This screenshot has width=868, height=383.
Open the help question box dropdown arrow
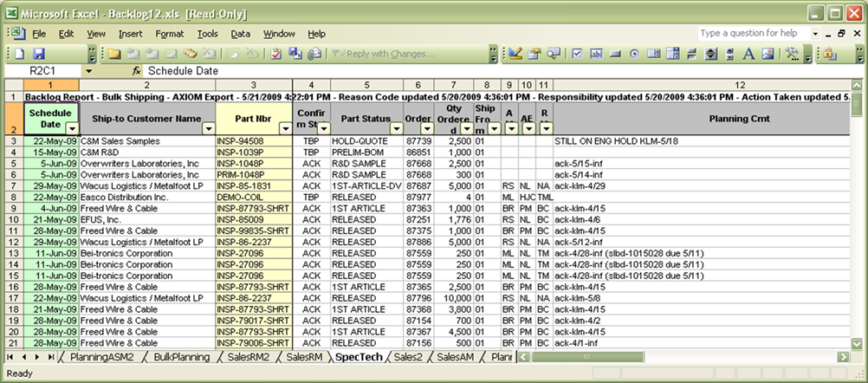[x=815, y=34]
